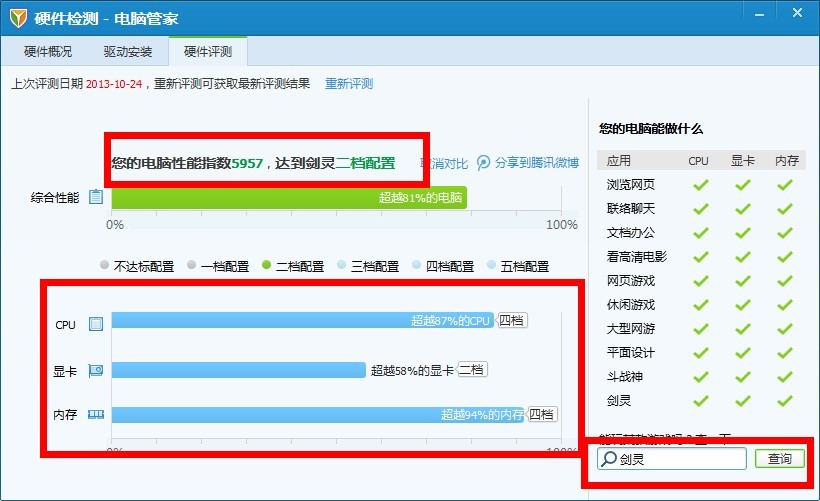
Task: Click the green 综合性能 progress bar
Action: click(x=288, y=197)
